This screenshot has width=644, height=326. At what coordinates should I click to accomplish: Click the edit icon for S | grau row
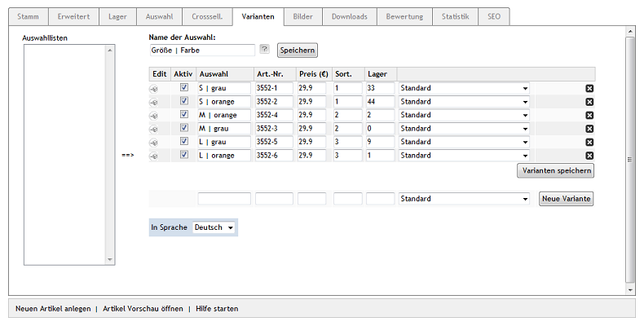[153, 88]
